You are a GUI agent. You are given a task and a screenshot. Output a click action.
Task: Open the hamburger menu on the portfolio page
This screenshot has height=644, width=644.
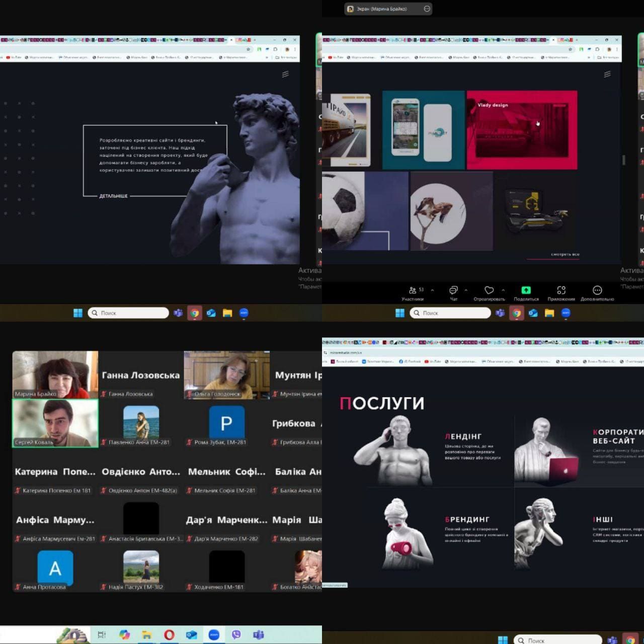click(x=607, y=74)
